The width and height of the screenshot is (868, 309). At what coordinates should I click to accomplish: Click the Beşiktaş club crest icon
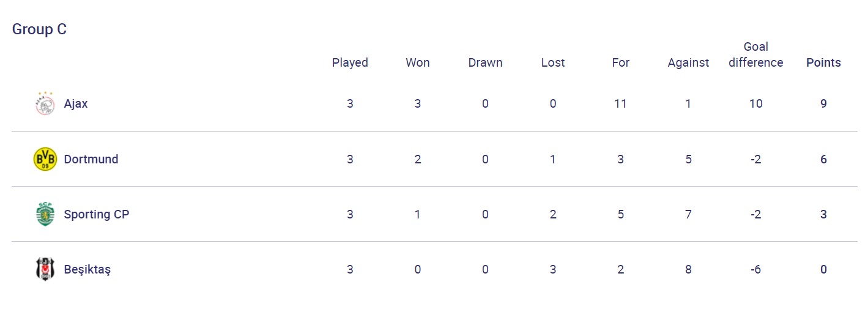point(45,269)
